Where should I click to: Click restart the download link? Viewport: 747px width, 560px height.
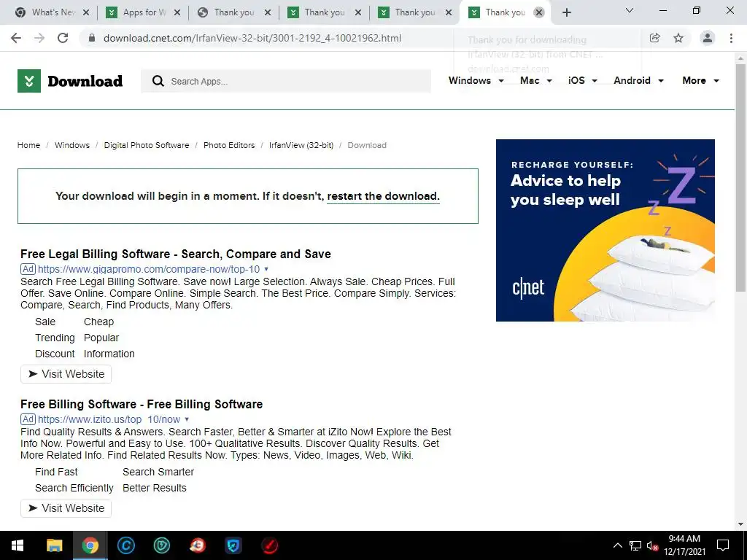pyautogui.click(x=383, y=196)
